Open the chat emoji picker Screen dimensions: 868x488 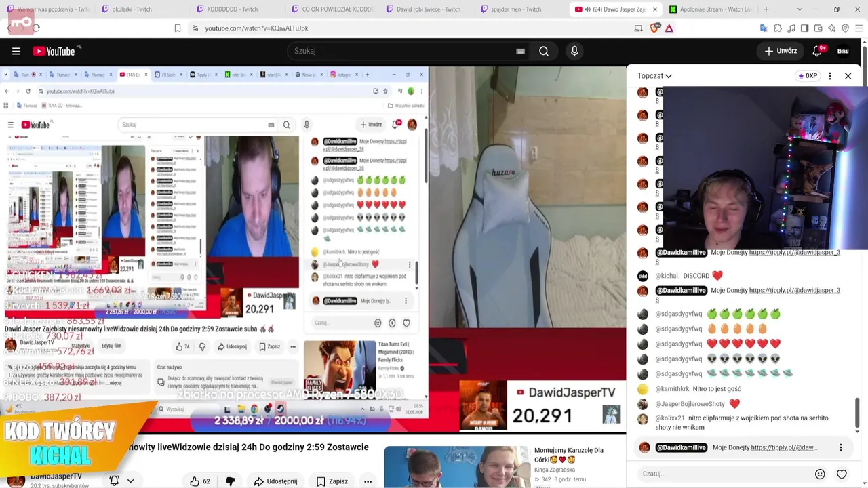click(x=820, y=474)
